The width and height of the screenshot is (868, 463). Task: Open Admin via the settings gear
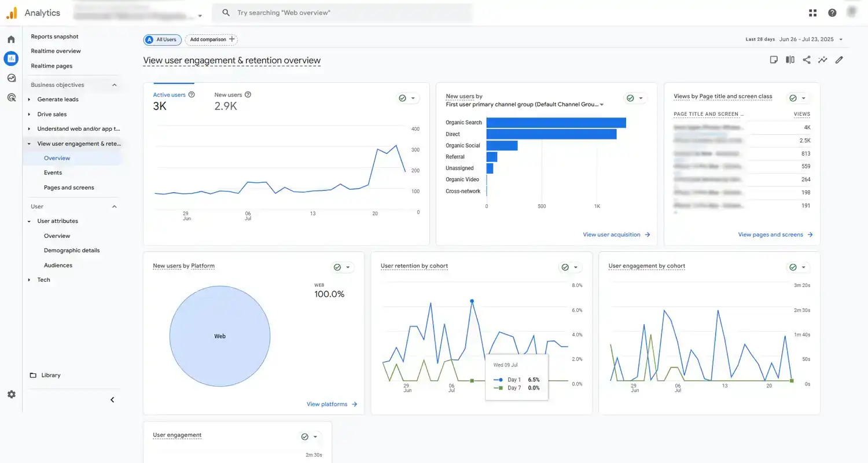tap(11, 394)
